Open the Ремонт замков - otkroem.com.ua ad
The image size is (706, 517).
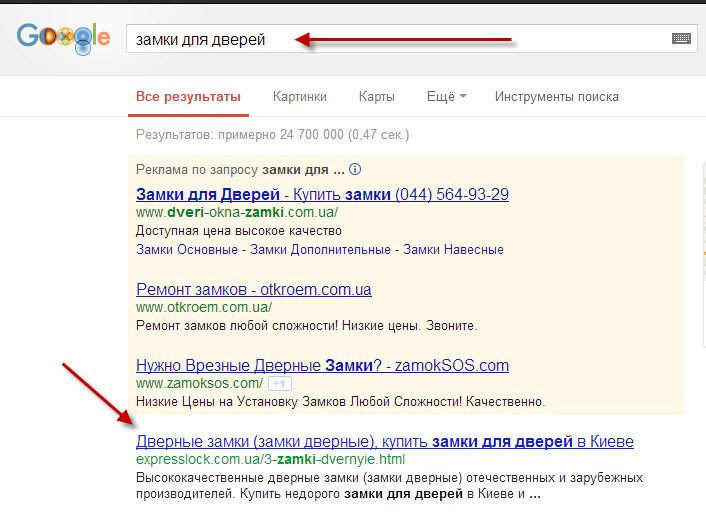pos(253,289)
